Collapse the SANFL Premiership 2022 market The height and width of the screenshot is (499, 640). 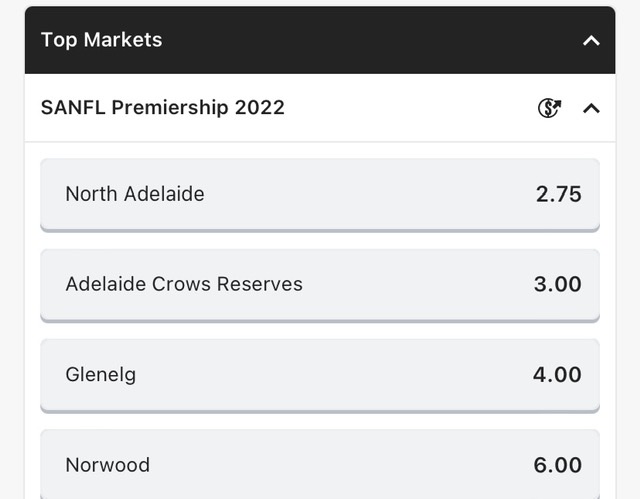coord(591,108)
